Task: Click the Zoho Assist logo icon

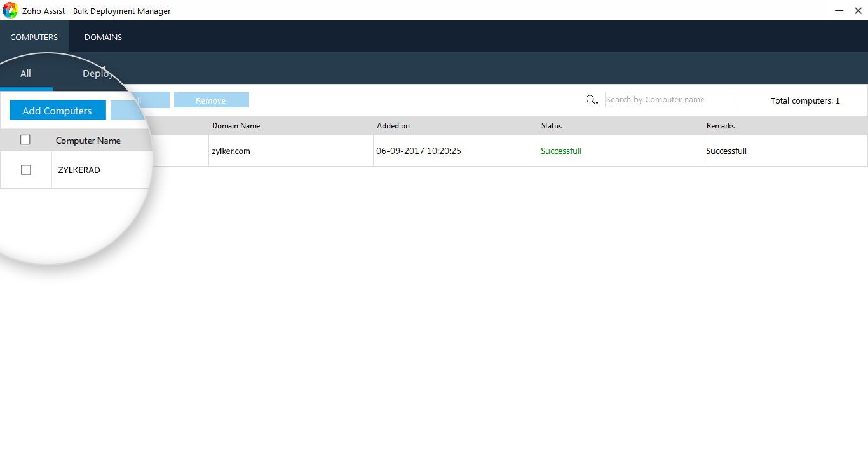Action: click(x=10, y=10)
